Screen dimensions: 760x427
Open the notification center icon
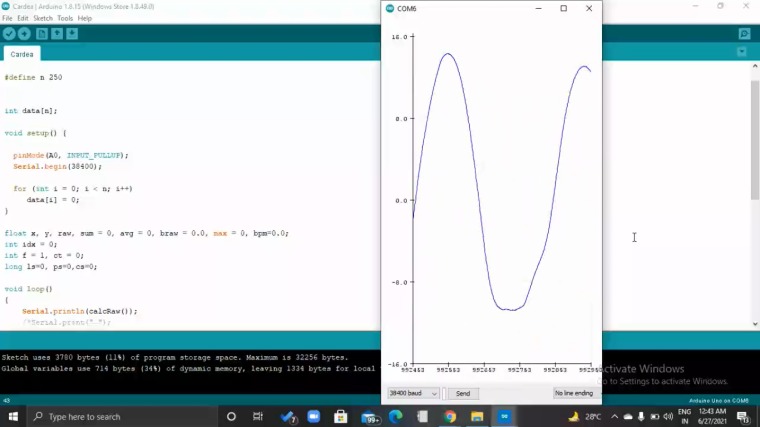click(x=744, y=417)
